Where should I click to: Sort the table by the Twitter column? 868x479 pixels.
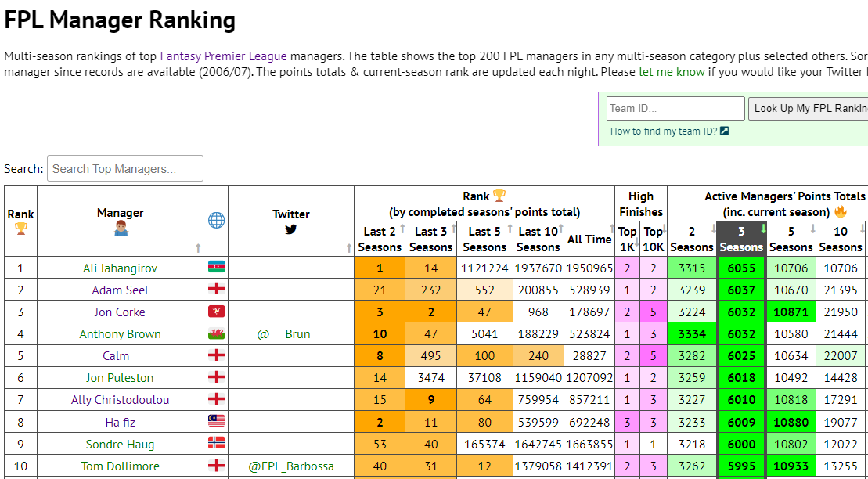pyautogui.click(x=349, y=249)
